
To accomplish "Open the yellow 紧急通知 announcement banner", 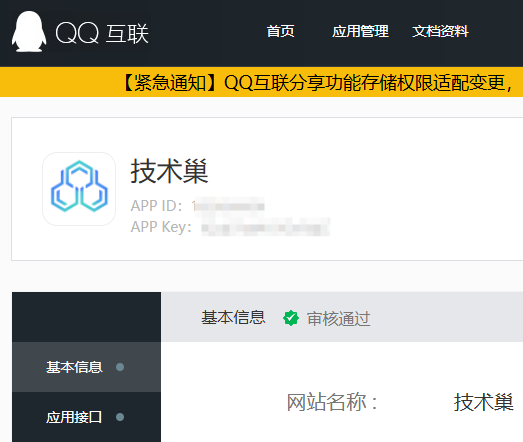I will tap(262, 82).
